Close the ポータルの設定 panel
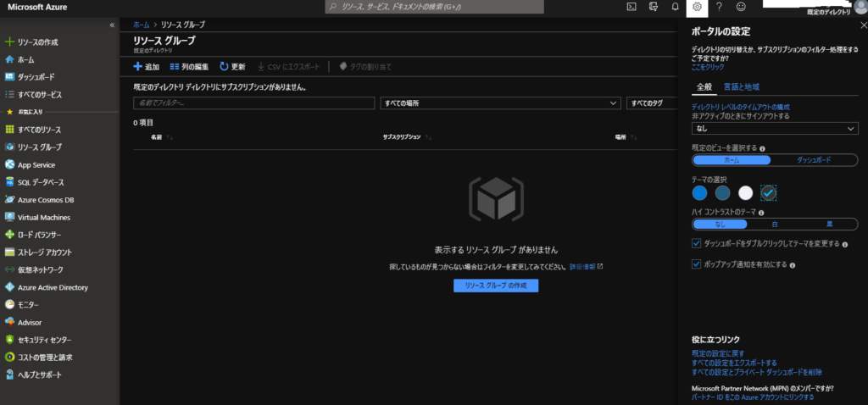This screenshot has height=405, width=868. (863, 25)
